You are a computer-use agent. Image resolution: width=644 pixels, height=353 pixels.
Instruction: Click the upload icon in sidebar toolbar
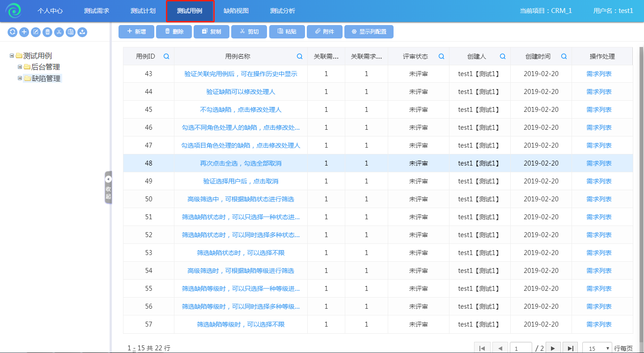point(82,32)
